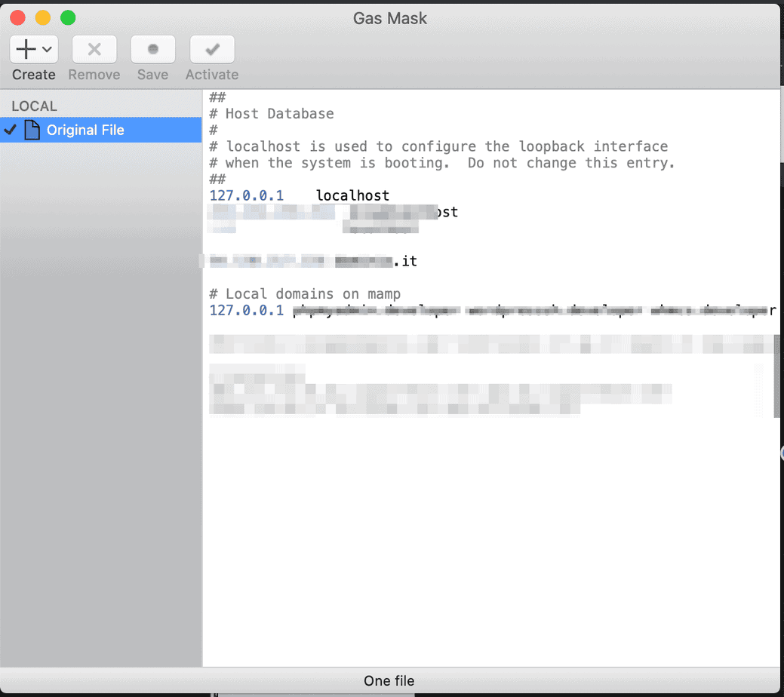This screenshot has width=784, height=697.
Task: Click the Save dot icon in toolbar
Action: pos(153,50)
